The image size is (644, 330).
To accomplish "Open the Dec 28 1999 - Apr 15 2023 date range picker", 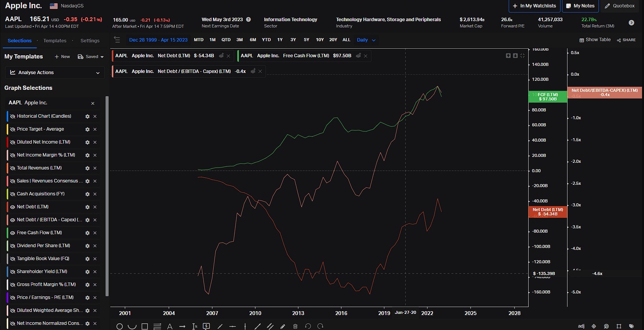I will point(158,40).
